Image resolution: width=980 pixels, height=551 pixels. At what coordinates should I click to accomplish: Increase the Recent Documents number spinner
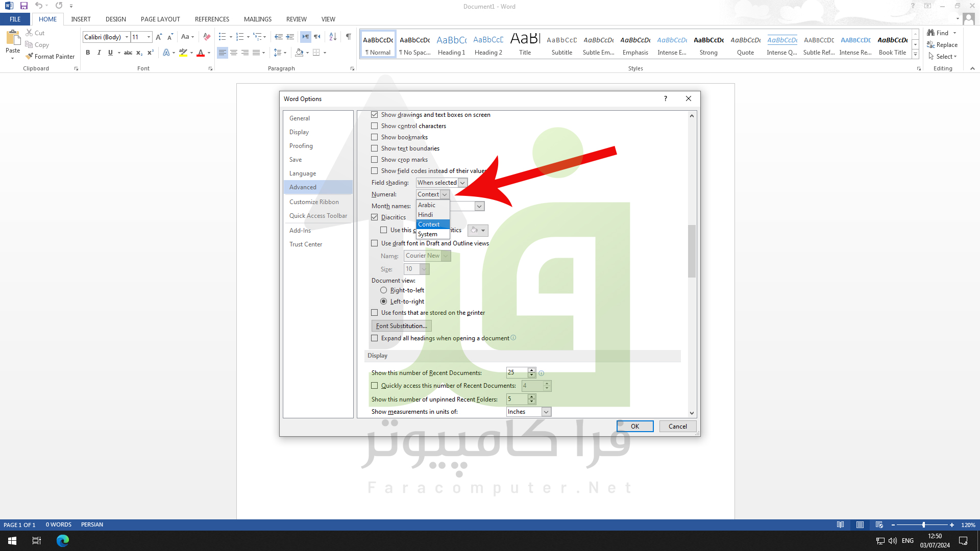point(532,370)
